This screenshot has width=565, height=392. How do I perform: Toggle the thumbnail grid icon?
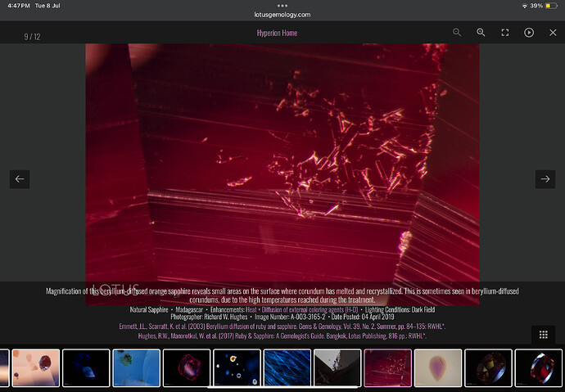click(544, 335)
